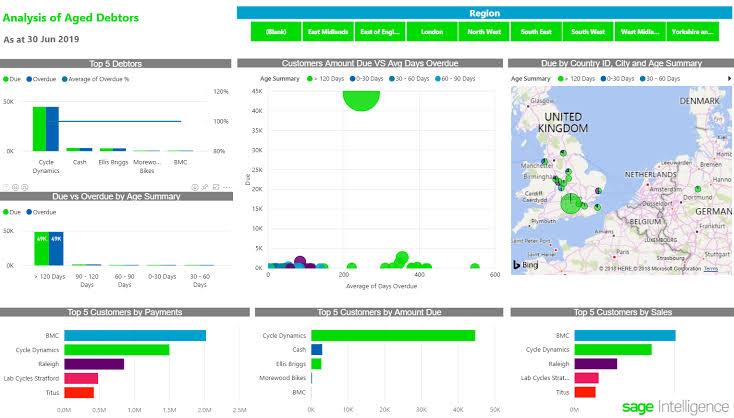Click Cycle Dynamics bar in Customers by Payments
734x418 pixels.
(117, 350)
